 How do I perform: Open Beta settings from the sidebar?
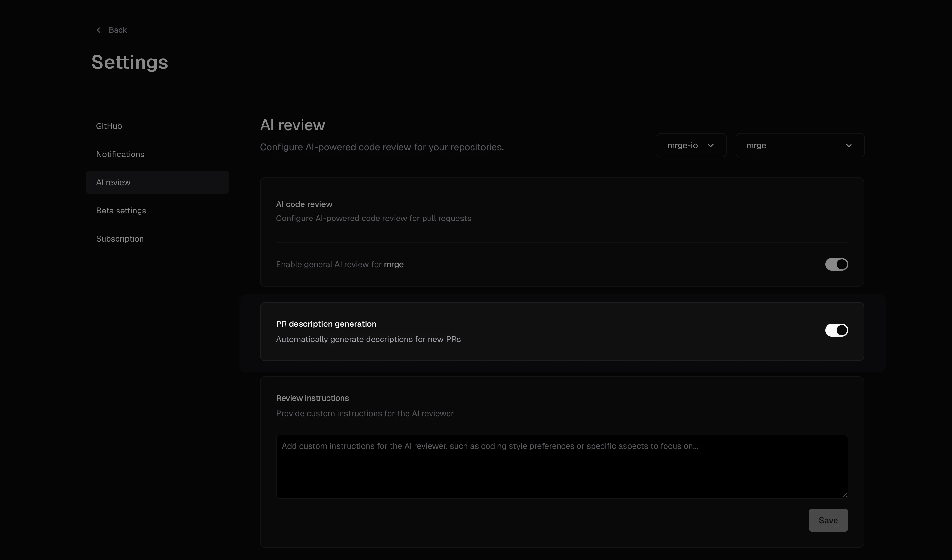pyautogui.click(x=121, y=210)
